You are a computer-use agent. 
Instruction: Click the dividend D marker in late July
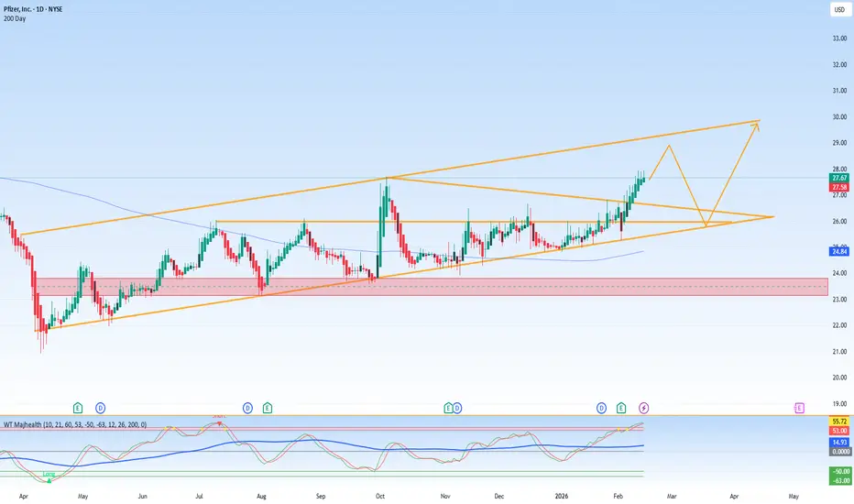(x=247, y=408)
